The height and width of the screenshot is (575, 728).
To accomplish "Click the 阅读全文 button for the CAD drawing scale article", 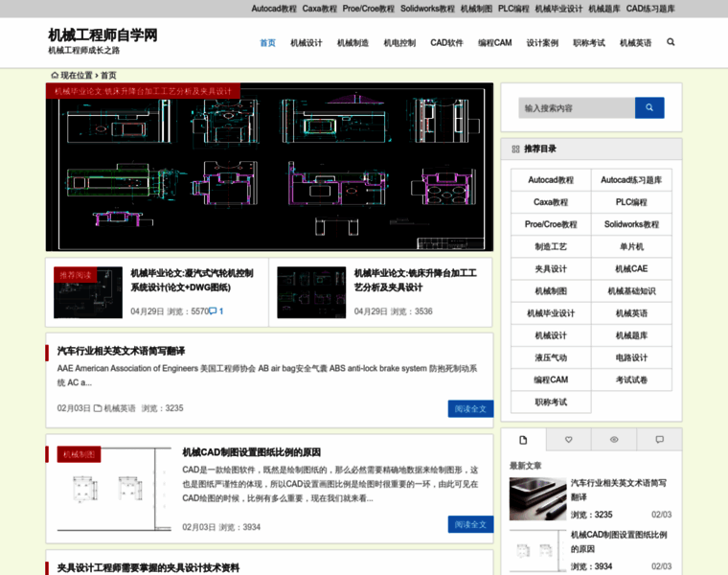I will pos(470,524).
